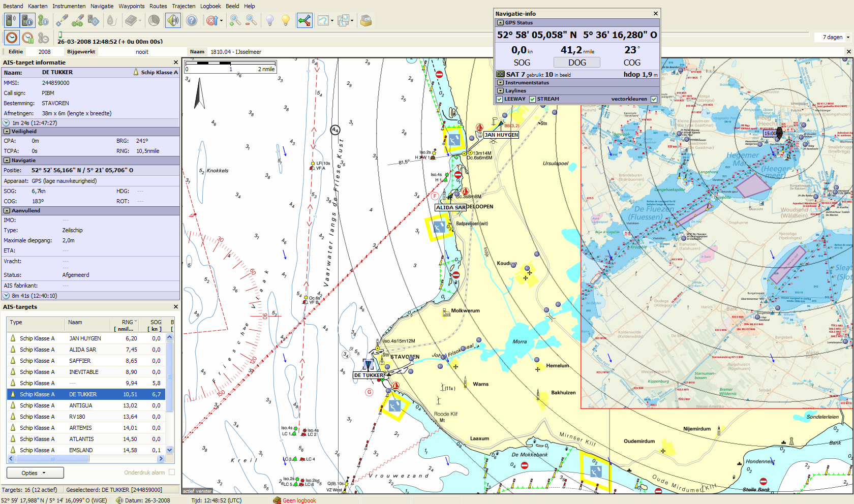Select the ANTIGUA target row
854x504 pixels.
[x=86, y=405]
